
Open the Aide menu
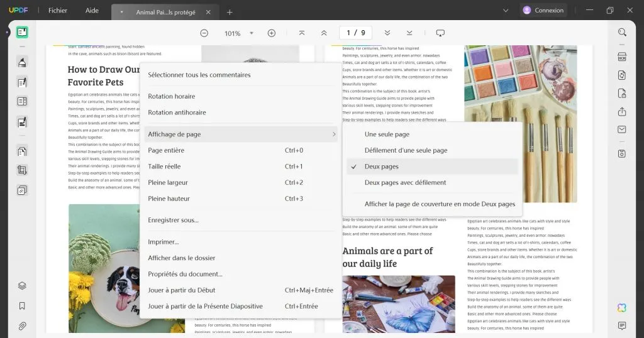tap(92, 10)
